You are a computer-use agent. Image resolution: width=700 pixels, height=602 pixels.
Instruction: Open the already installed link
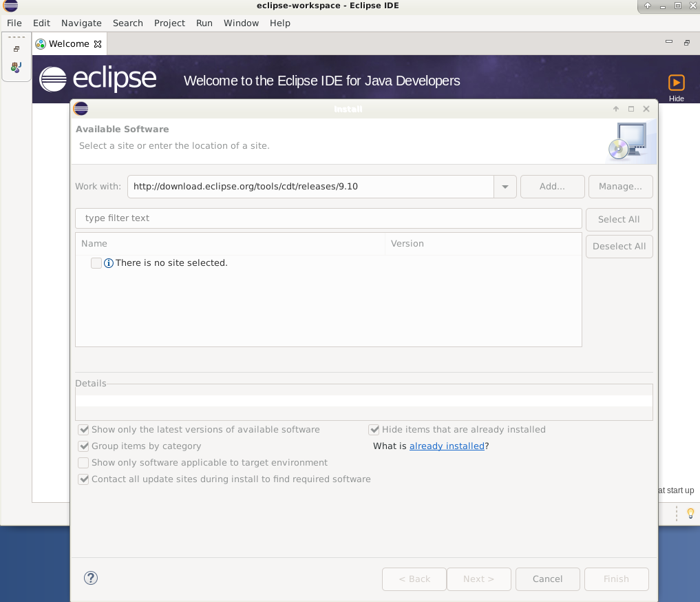(x=447, y=446)
